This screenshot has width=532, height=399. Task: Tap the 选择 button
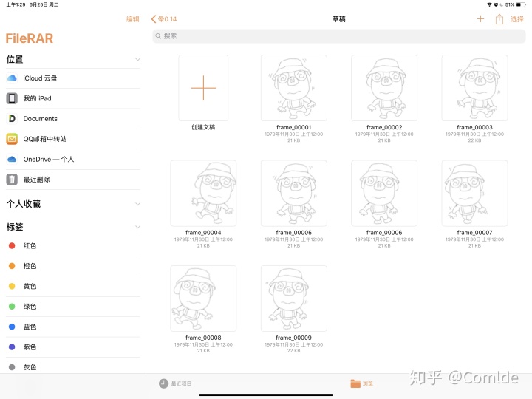[x=517, y=19]
